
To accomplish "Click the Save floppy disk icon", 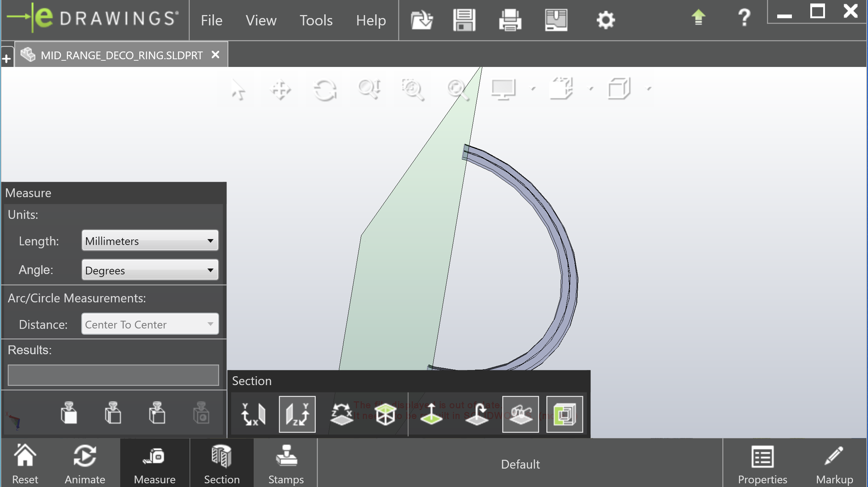I will pyautogui.click(x=464, y=20).
